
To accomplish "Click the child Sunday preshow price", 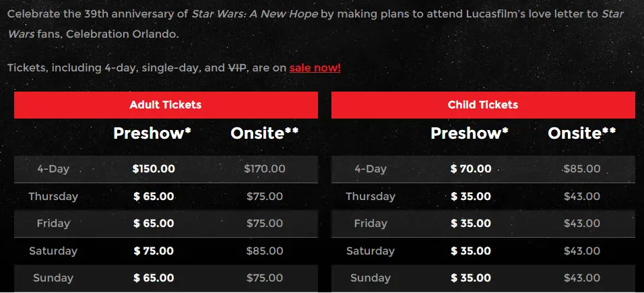I will point(471,278).
